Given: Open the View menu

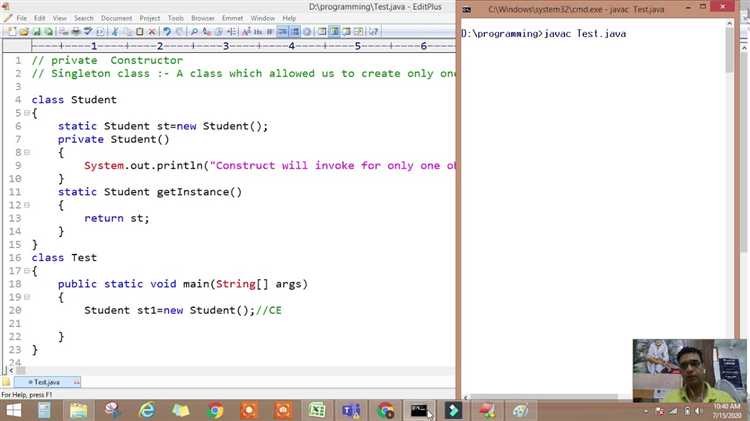Looking at the screenshot, I should pos(60,18).
